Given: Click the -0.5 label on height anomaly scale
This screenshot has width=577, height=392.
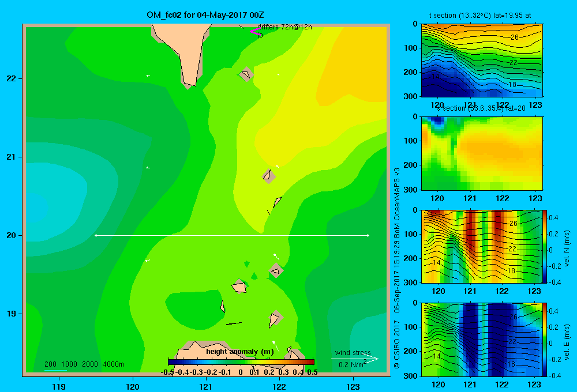Looking at the screenshot, I should click(x=167, y=372).
